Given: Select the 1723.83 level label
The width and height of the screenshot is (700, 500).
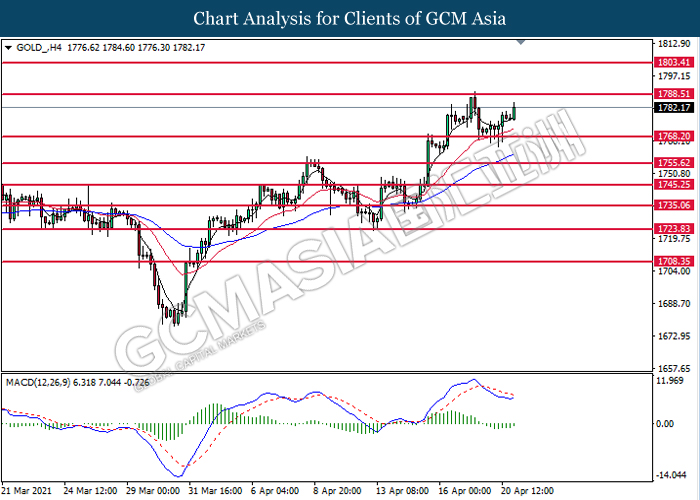Looking at the screenshot, I should point(674,229).
